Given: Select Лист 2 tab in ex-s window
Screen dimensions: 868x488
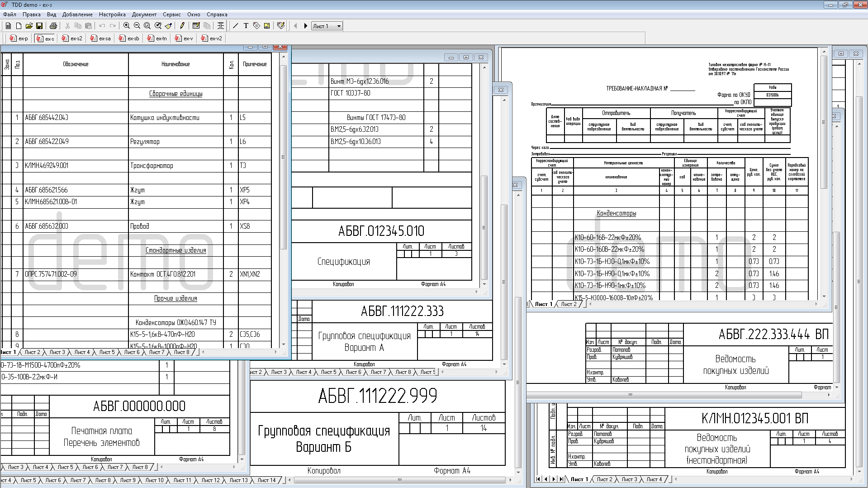Looking at the screenshot, I should point(32,352).
